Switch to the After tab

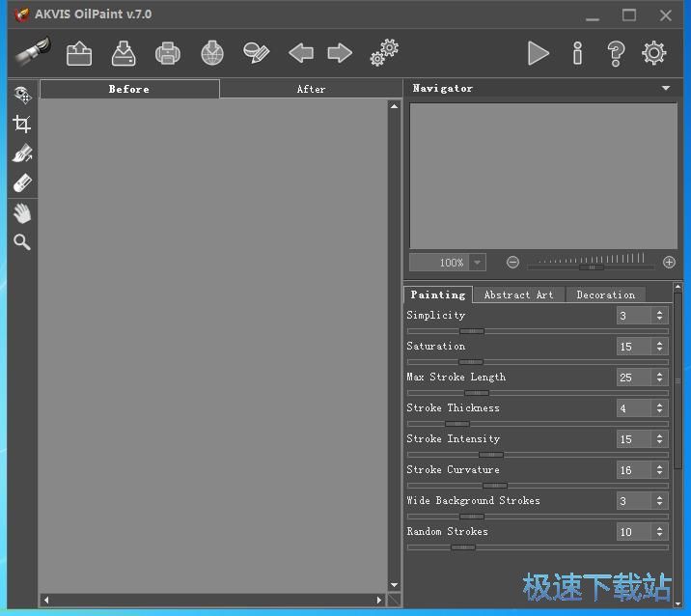pos(311,89)
